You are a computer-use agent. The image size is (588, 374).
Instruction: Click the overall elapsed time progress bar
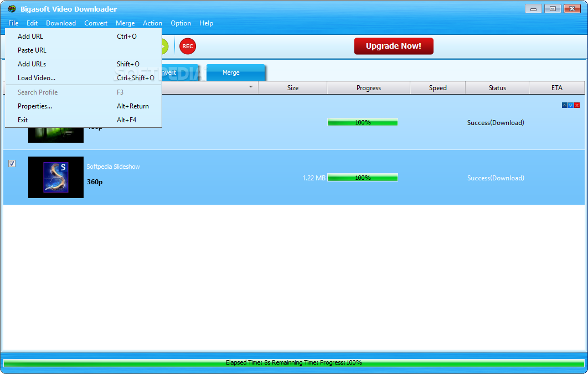pos(293,363)
